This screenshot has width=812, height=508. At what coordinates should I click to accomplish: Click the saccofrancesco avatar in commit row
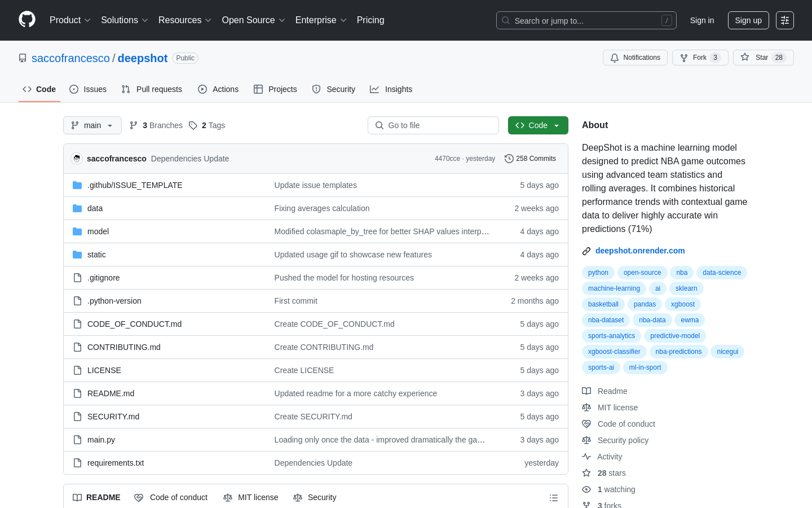[x=77, y=159]
